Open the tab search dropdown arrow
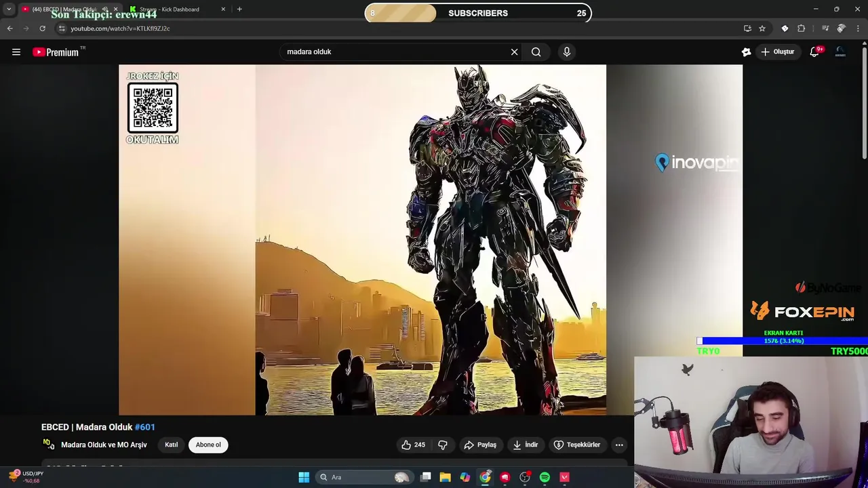This screenshot has width=868, height=488. click(9, 9)
